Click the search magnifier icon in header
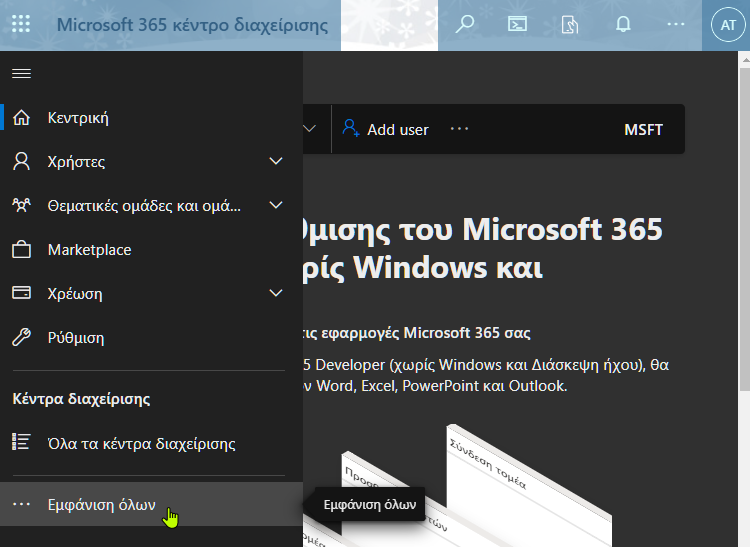Viewport: 750px width, 547px height. tap(464, 24)
